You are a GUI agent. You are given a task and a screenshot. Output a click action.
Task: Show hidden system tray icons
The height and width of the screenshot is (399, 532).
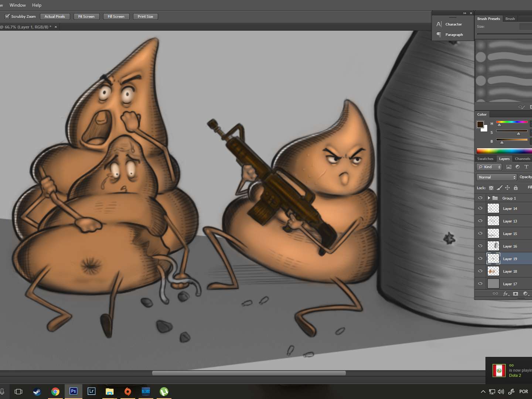[483, 392]
